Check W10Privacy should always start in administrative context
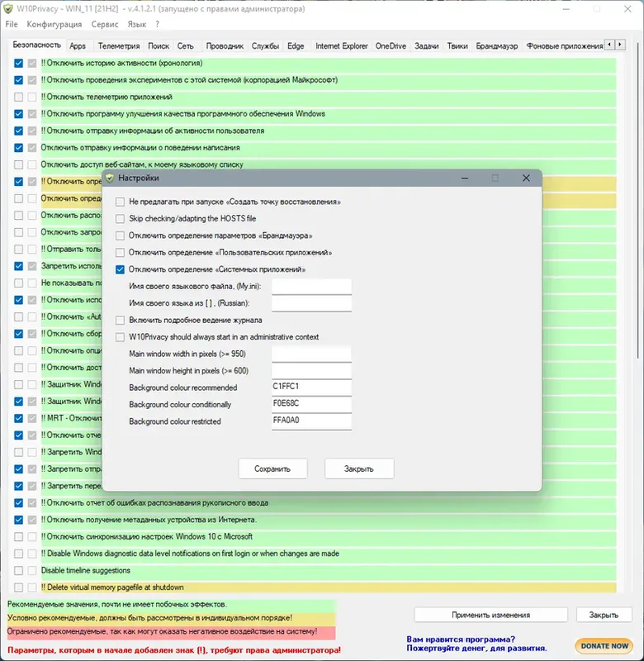This screenshot has width=644, height=661. [x=120, y=337]
